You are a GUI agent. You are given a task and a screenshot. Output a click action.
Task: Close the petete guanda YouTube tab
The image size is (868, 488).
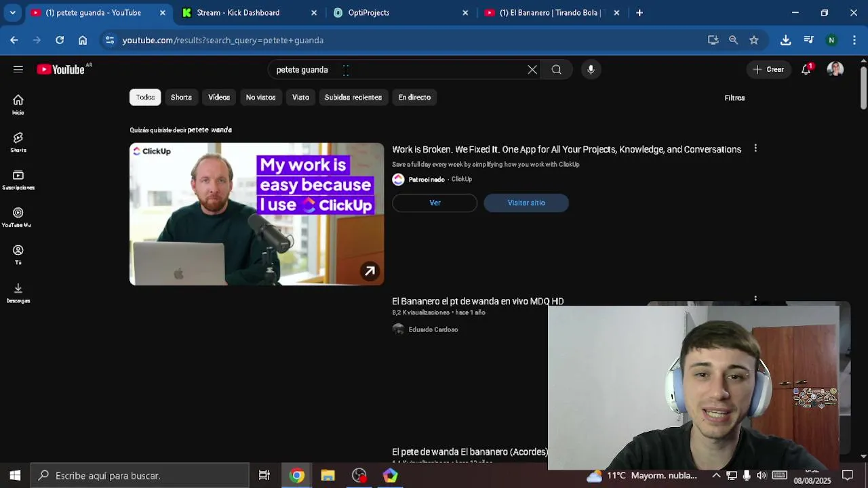pyautogui.click(x=163, y=12)
